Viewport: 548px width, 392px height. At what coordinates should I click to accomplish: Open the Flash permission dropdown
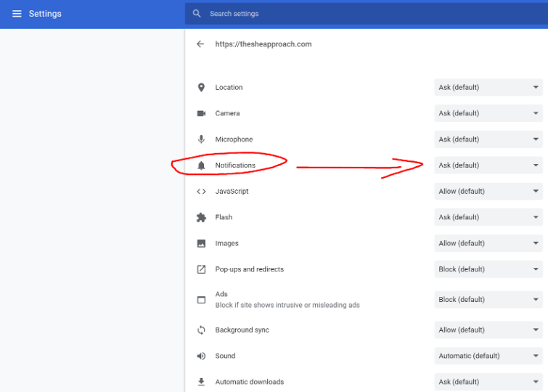point(488,217)
